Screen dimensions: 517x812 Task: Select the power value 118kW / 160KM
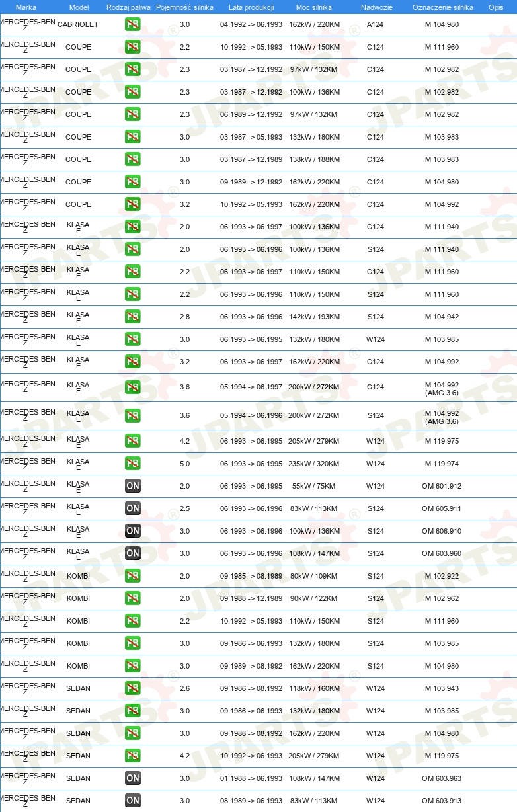click(x=314, y=688)
